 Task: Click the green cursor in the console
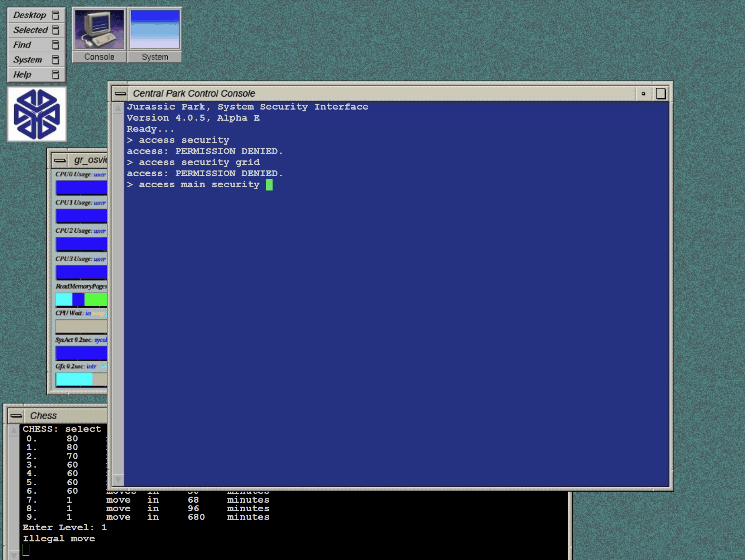coord(269,185)
